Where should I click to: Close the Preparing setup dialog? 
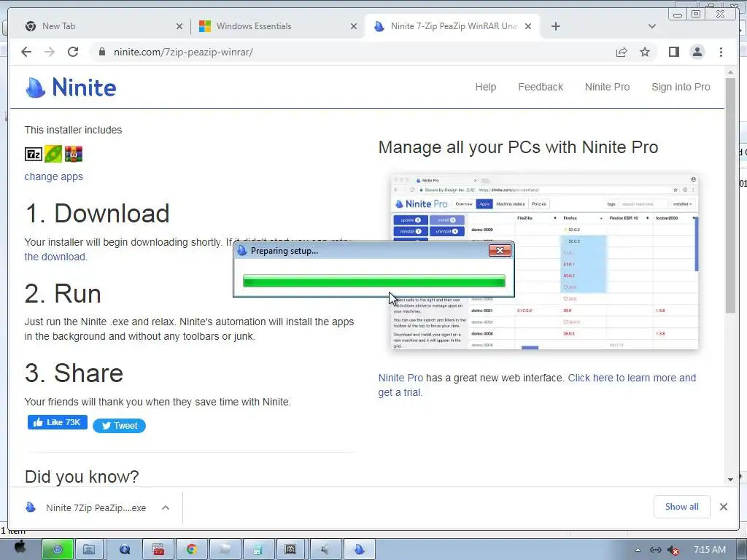pyautogui.click(x=500, y=251)
